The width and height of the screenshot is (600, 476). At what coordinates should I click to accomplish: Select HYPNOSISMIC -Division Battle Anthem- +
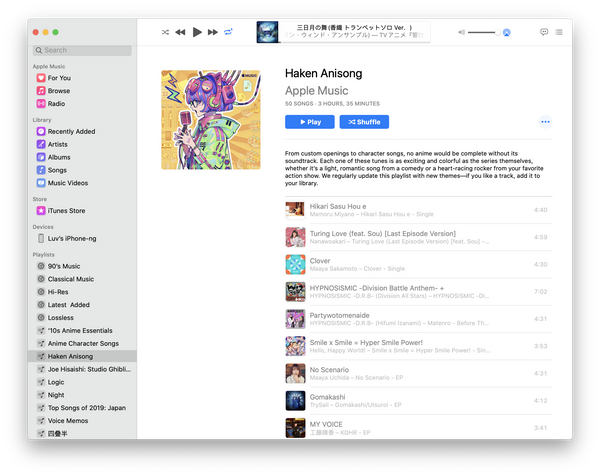point(419,292)
